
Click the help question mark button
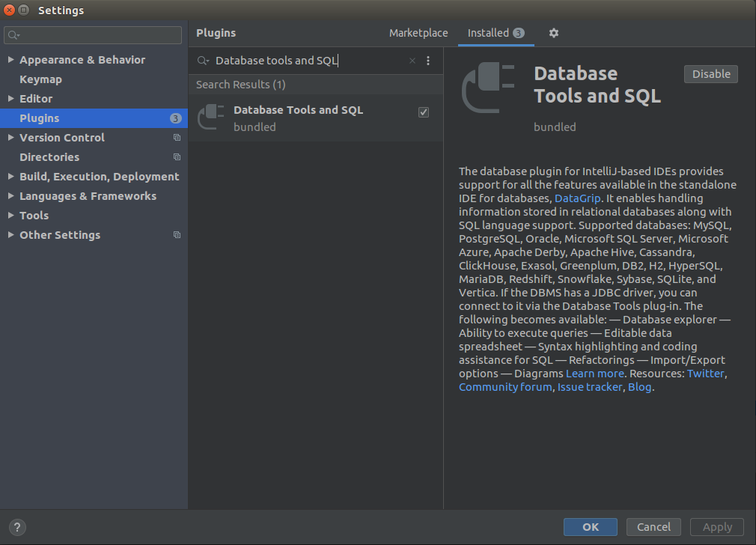[x=18, y=527]
